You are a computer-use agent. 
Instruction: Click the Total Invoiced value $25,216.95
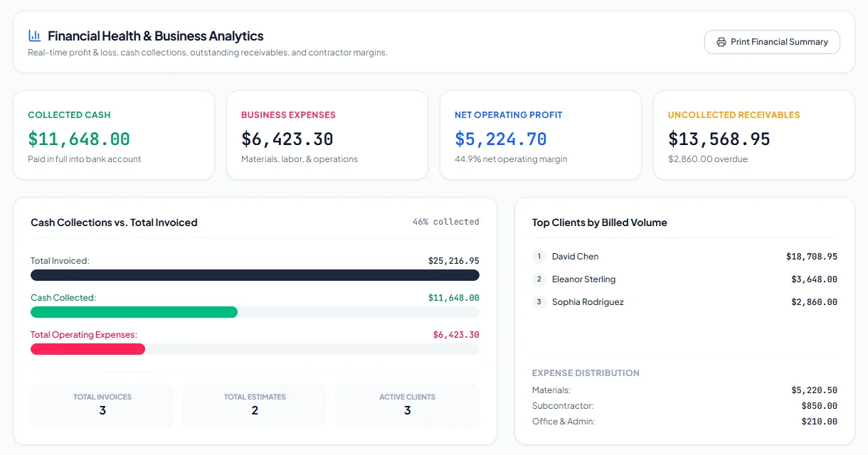454,261
